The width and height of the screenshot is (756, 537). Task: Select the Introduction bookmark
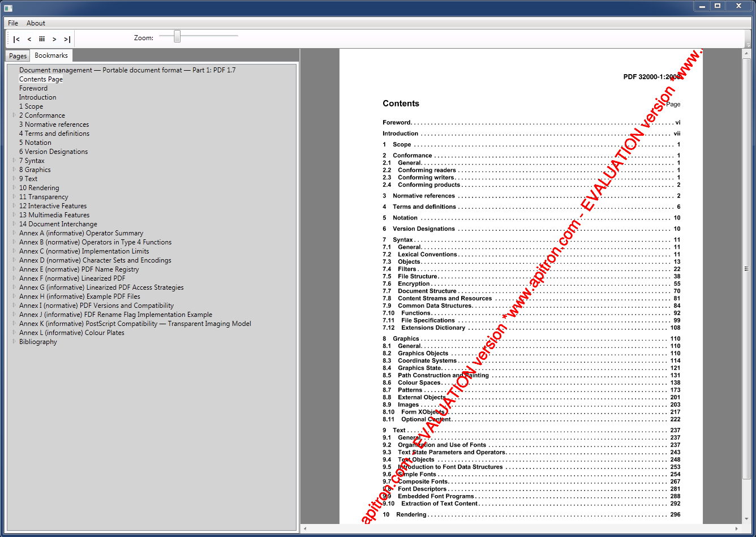tap(37, 97)
